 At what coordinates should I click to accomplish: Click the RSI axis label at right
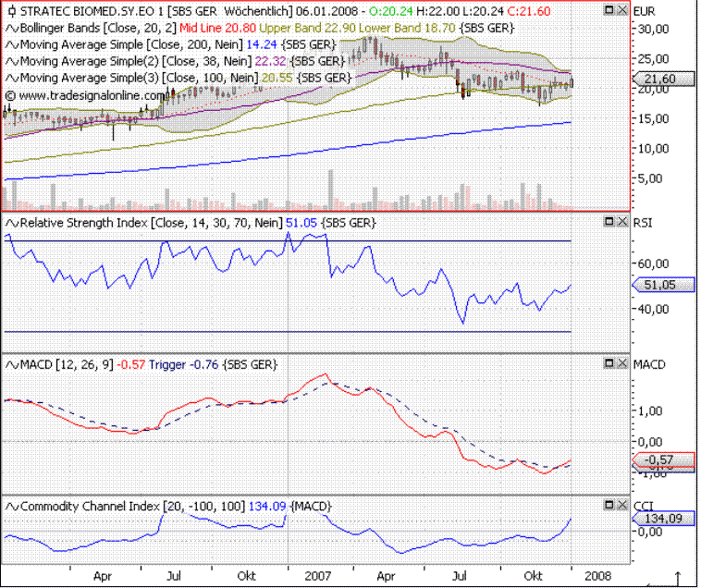pos(643,222)
